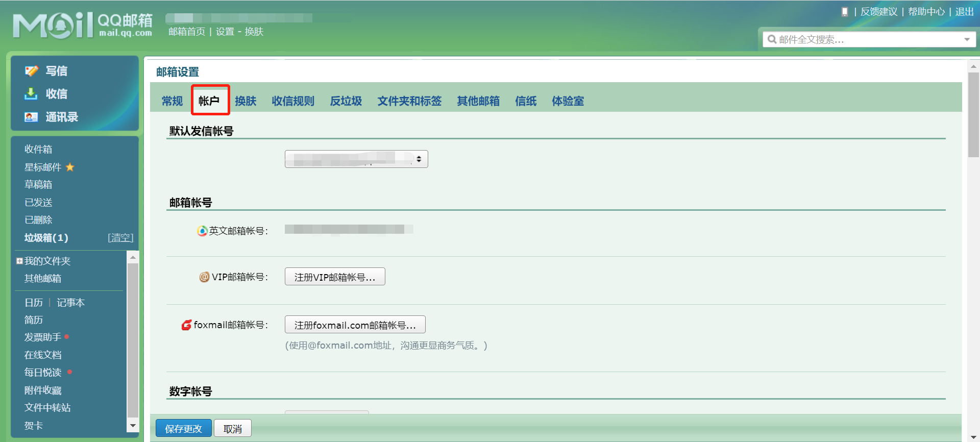Image resolution: width=980 pixels, height=442 pixels.
Task: Click 注册foxmail.com邮箱帐号 button
Action: click(355, 325)
